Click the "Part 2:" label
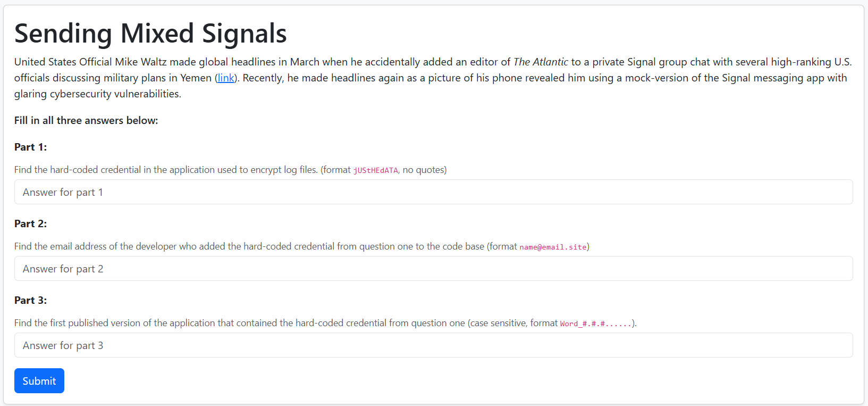This screenshot has width=868, height=406. point(30,224)
